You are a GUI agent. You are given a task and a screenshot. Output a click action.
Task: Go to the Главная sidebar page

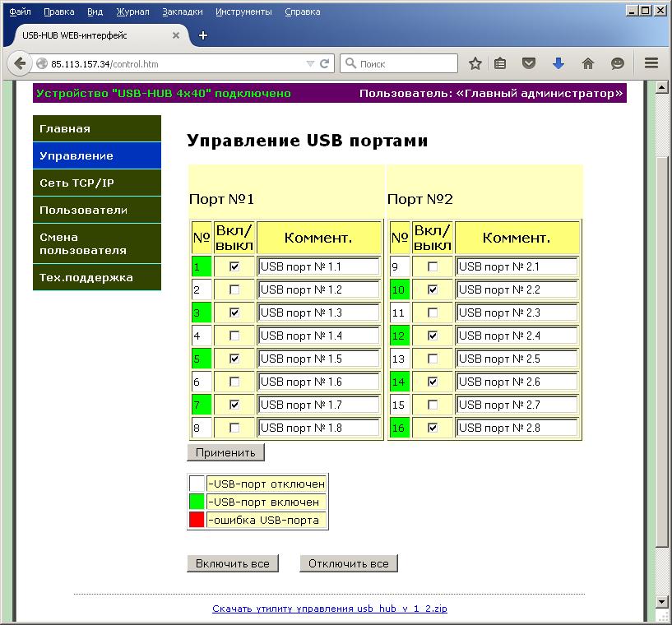pos(97,128)
